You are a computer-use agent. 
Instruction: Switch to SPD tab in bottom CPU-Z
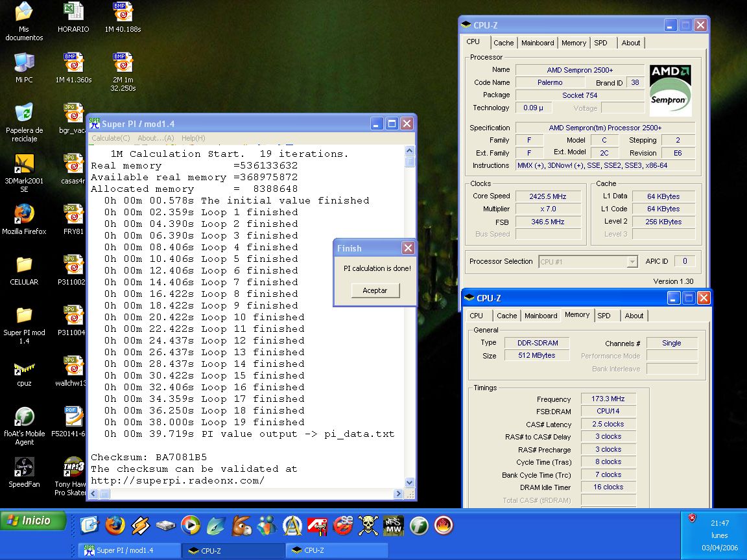point(604,316)
